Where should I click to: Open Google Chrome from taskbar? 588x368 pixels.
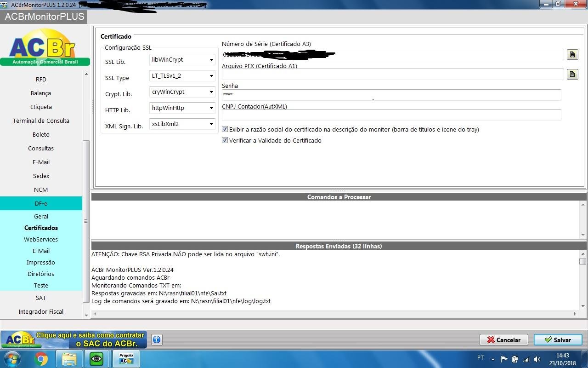41,358
